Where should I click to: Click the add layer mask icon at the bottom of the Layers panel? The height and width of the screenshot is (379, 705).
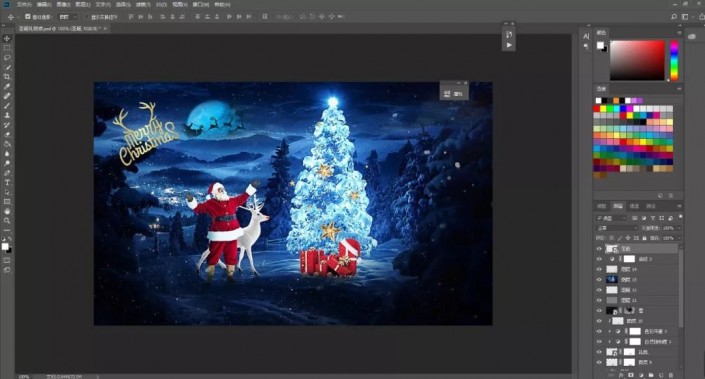pos(631,375)
